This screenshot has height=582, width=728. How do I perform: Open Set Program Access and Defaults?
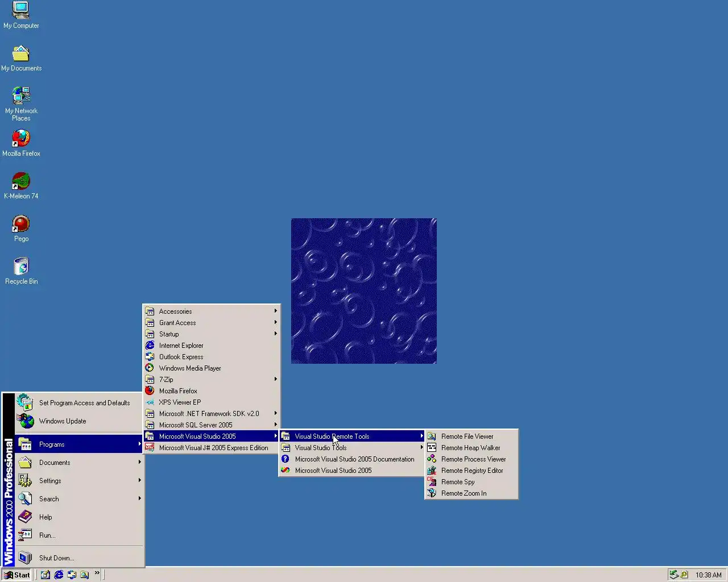pyautogui.click(x=79, y=403)
